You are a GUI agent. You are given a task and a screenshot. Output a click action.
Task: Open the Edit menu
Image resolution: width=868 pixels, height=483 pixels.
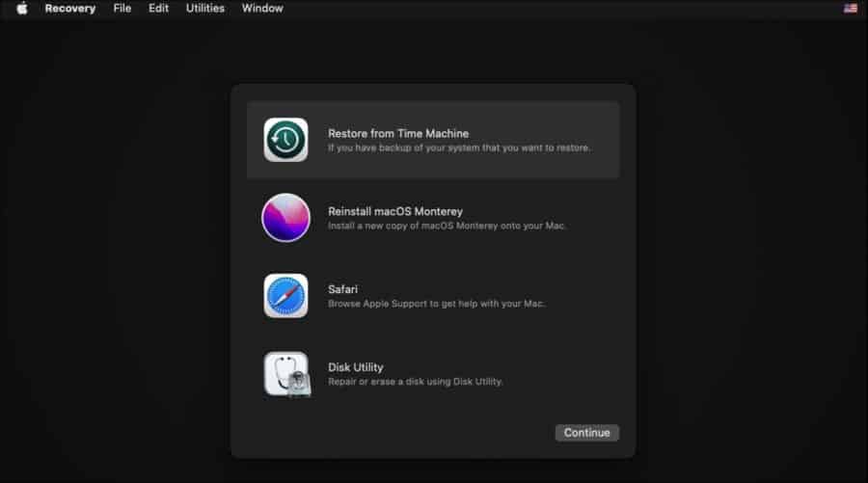pos(158,9)
